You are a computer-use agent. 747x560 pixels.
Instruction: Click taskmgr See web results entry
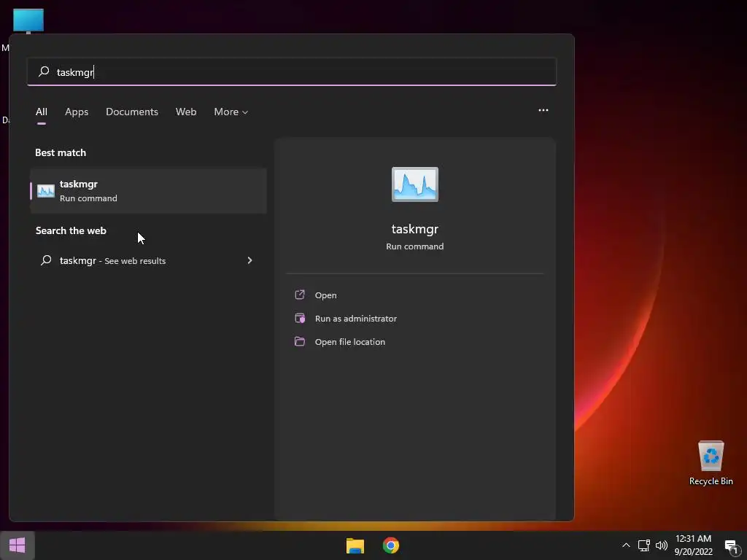(x=147, y=260)
